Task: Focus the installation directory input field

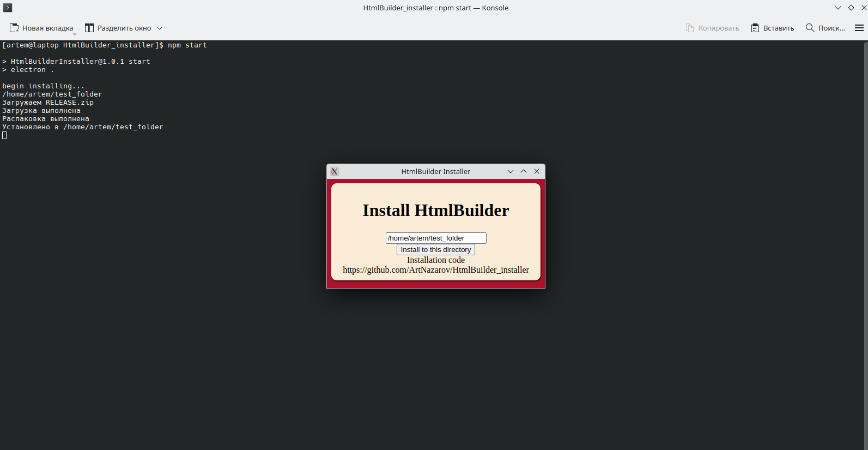Action: pos(436,238)
